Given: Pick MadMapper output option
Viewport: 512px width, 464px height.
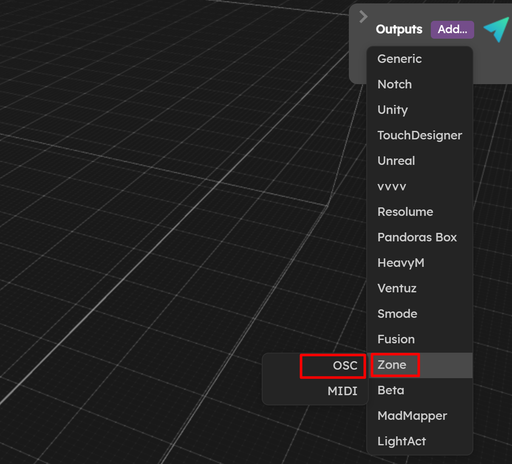Looking at the screenshot, I should (x=420, y=416).
